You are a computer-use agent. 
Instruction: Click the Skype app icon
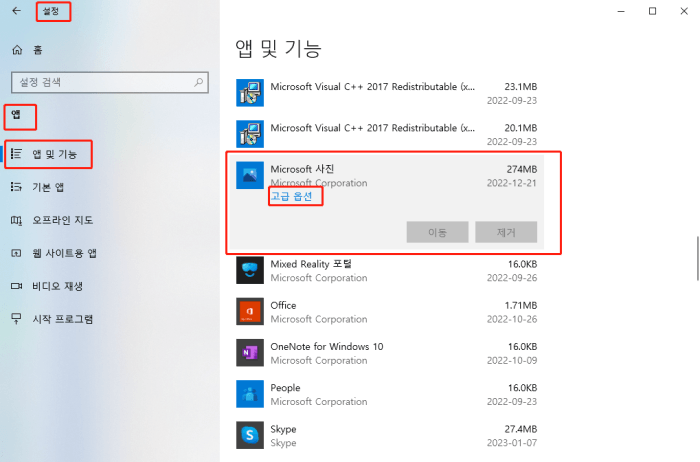coord(250,435)
